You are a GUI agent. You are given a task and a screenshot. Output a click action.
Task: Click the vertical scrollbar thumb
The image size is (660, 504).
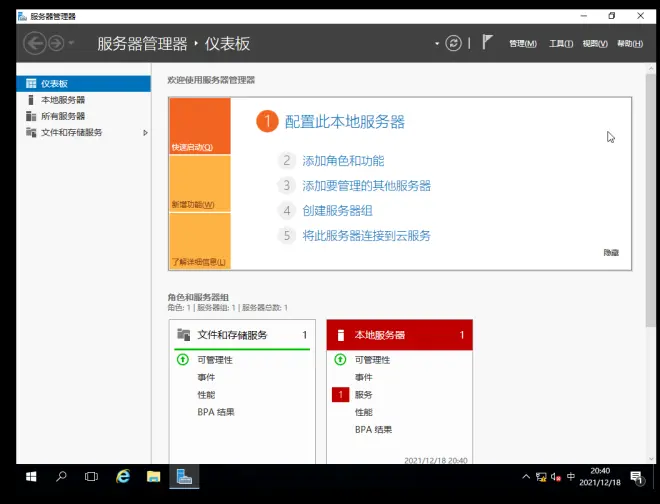[651, 200]
